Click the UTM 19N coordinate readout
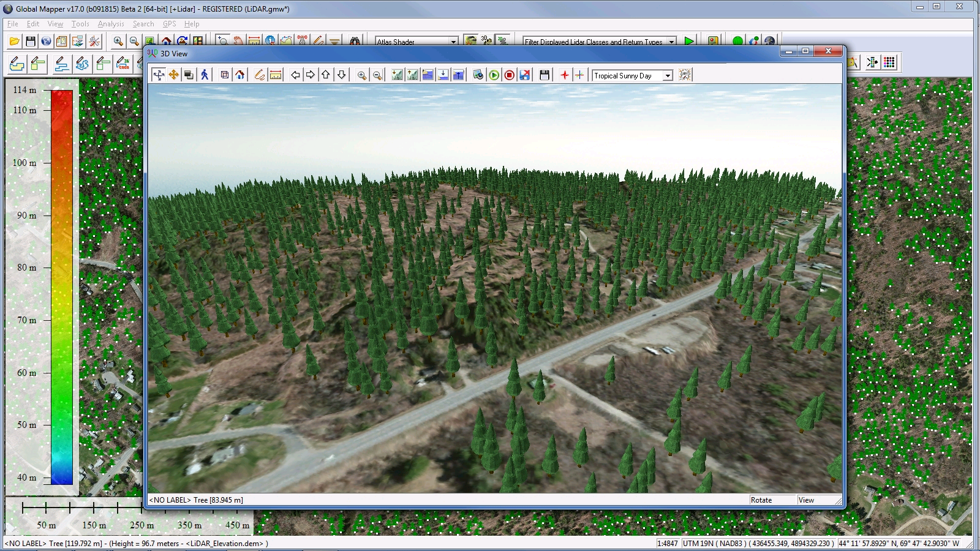Viewport: 980px width, 551px height. [x=758, y=544]
